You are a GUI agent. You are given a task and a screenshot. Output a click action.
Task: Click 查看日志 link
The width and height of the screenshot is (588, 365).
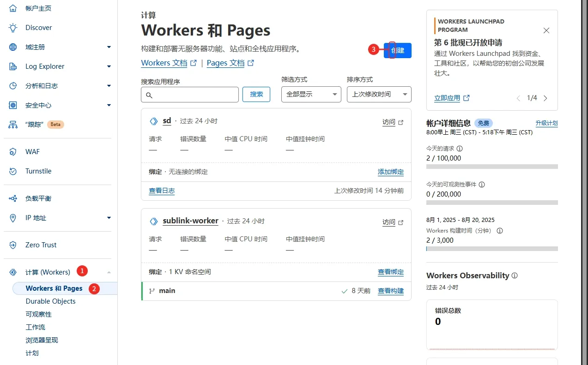(162, 191)
